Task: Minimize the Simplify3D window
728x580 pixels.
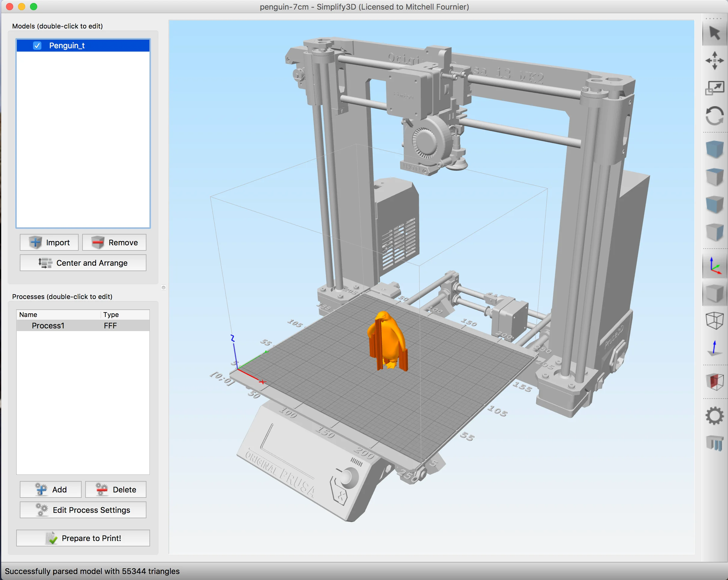Action: tap(22, 6)
